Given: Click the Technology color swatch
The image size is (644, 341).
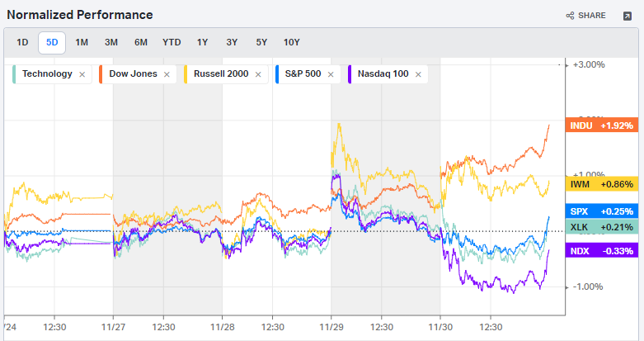Looking at the screenshot, I should coord(16,74).
